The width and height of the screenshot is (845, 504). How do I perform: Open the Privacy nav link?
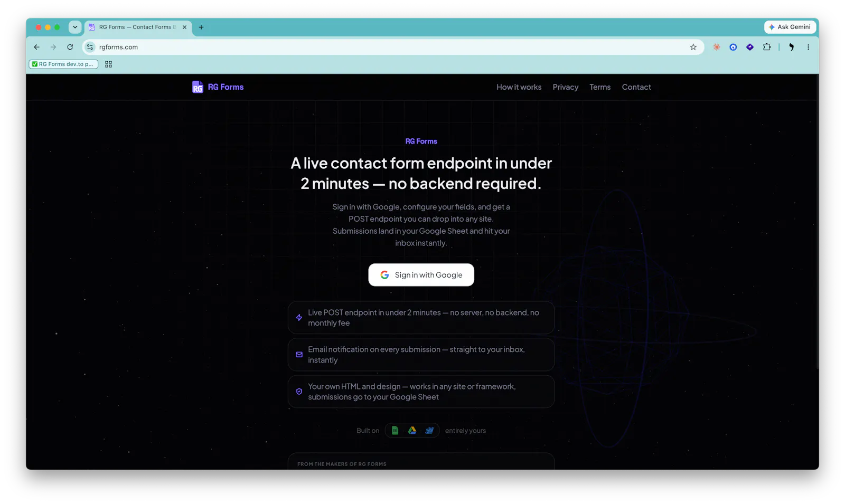(x=565, y=87)
